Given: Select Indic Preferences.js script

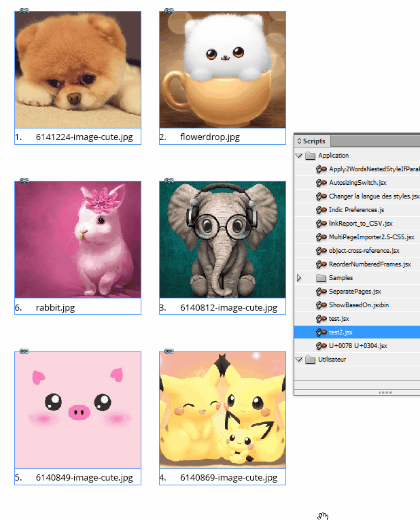Looking at the screenshot, I should [x=356, y=210].
